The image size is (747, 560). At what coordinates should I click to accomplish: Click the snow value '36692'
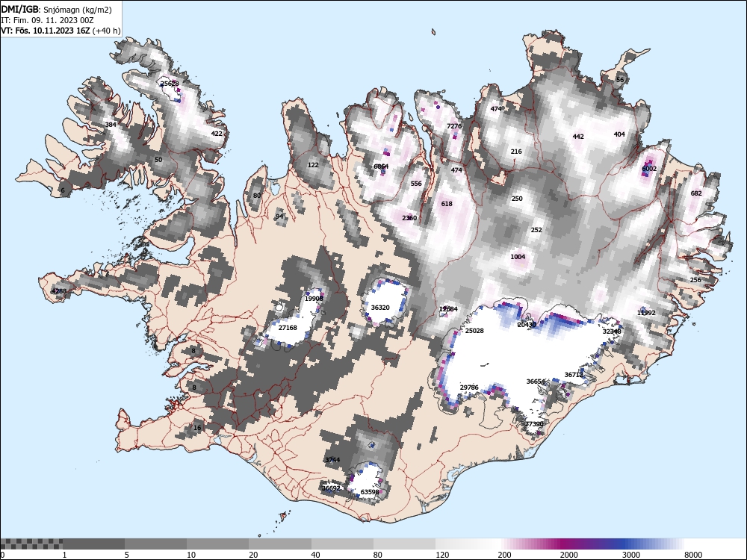[x=331, y=488]
